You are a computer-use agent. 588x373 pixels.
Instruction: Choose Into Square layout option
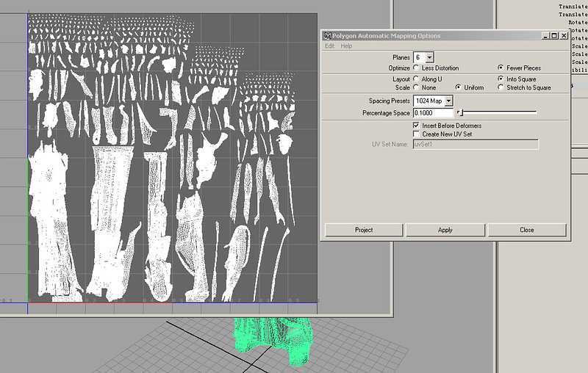501,79
